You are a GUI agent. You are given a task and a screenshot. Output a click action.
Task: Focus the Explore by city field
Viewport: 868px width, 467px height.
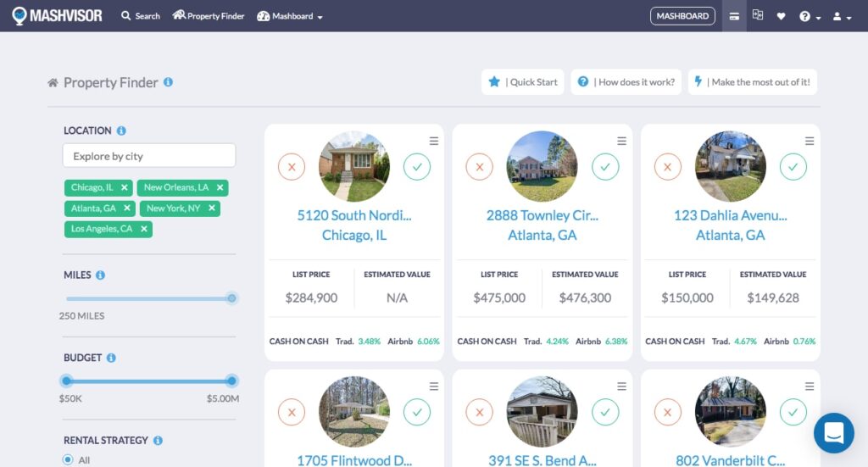point(149,156)
